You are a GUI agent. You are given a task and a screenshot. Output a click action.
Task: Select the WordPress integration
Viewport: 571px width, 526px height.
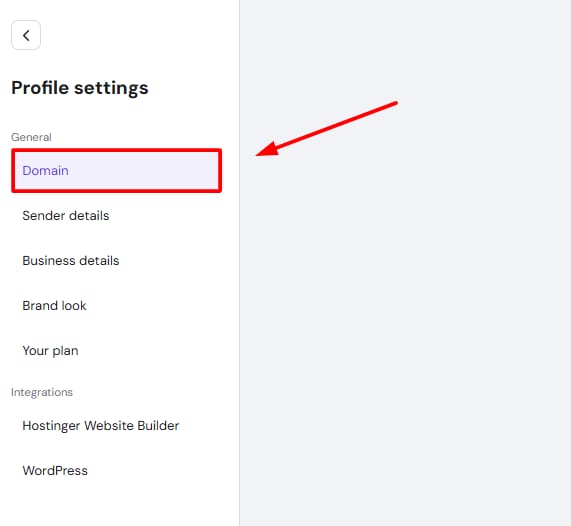(x=117, y=471)
